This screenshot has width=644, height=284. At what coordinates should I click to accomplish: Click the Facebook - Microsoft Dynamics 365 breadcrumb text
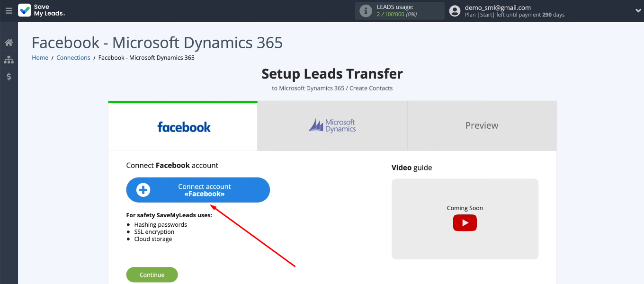[x=146, y=58]
